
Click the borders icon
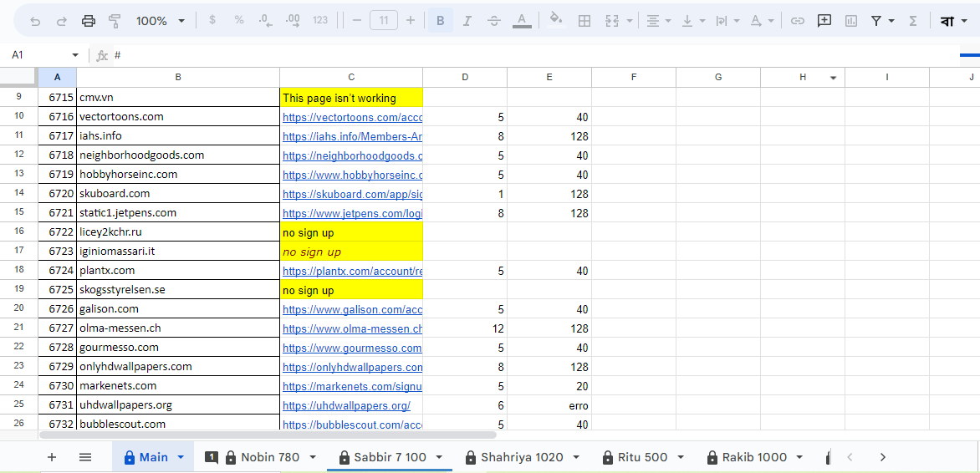point(585,21)
